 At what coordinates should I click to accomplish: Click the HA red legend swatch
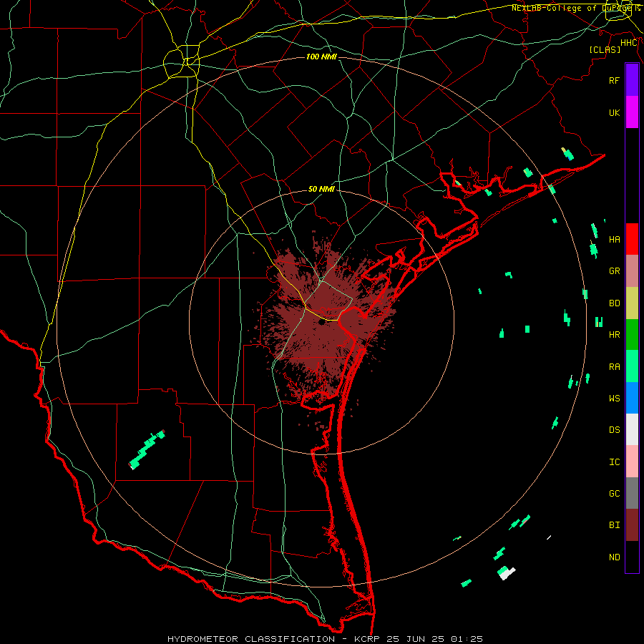pos(632,239)
